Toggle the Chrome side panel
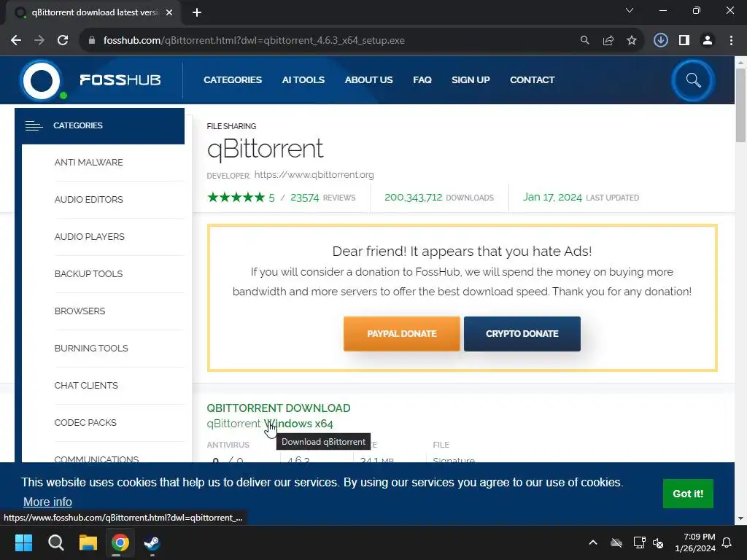The height and width of the screenshot is (560, 747). (684, 41)
